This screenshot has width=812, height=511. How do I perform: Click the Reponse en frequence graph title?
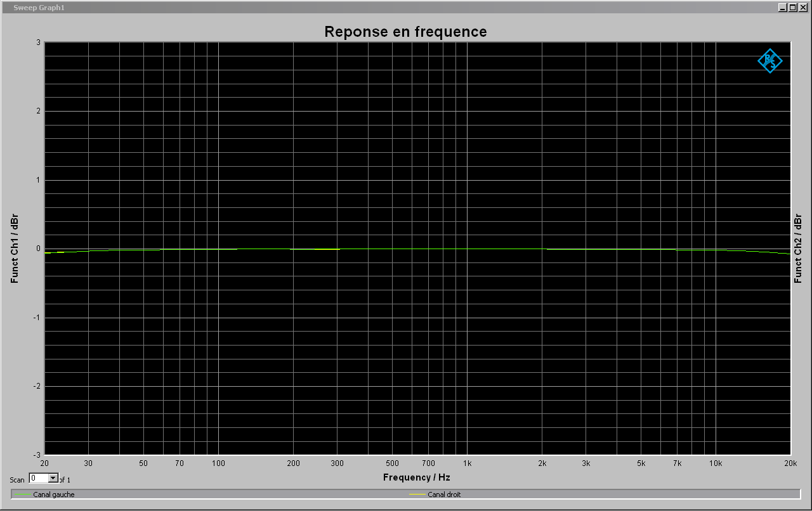pos(405,32)
